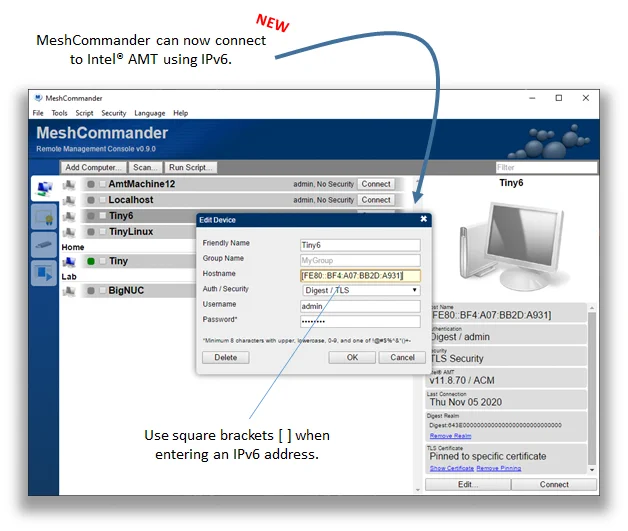Confirm Edit Device with OK
This screenshot has width=628, height=531.
point(352,358)
